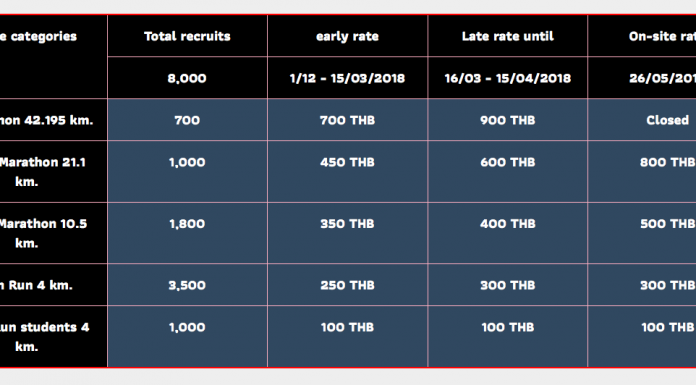Select the 450 THB early rate cell
The width and height of the screenshot is (696, 385).
348,171
